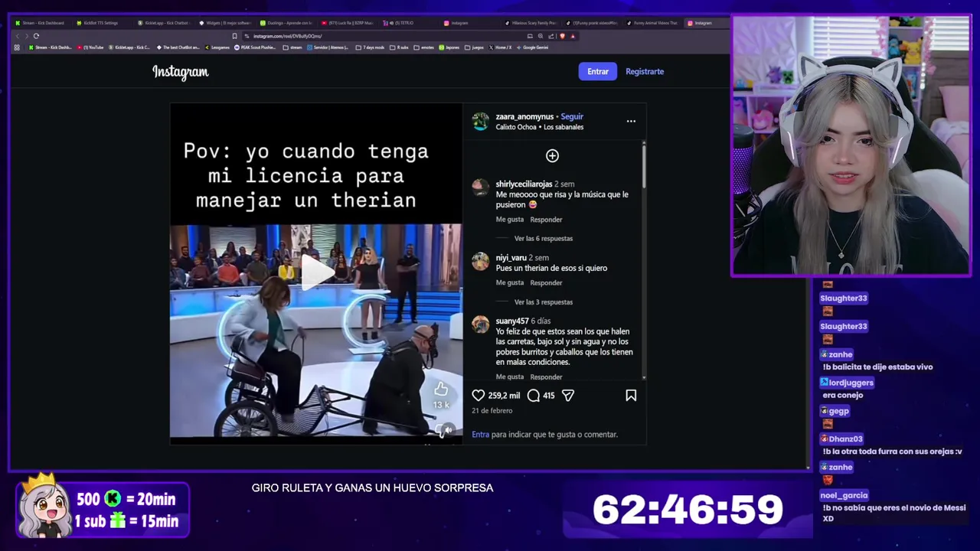Switch to Funny Animal Videos tab

[652, 23]
